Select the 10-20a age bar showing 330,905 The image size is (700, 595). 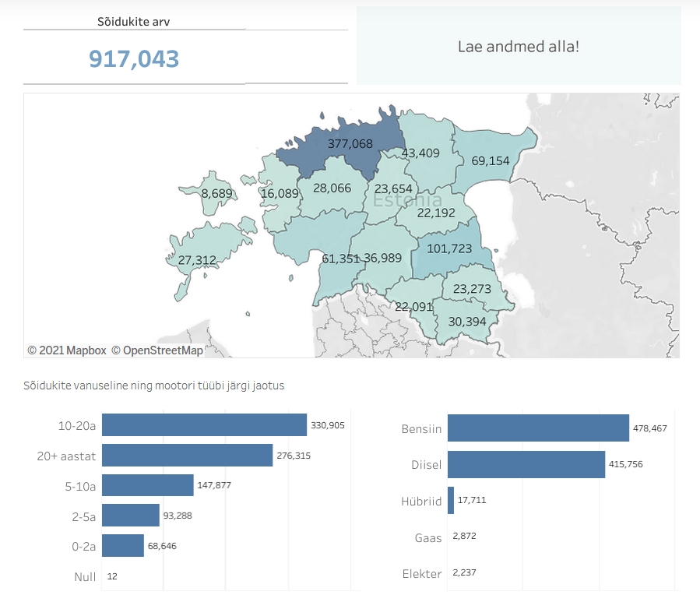tap(205, 425)
